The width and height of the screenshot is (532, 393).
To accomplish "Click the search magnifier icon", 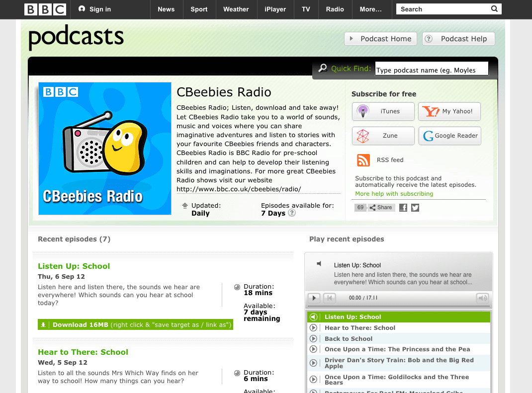I will click(x=495, y=9).
